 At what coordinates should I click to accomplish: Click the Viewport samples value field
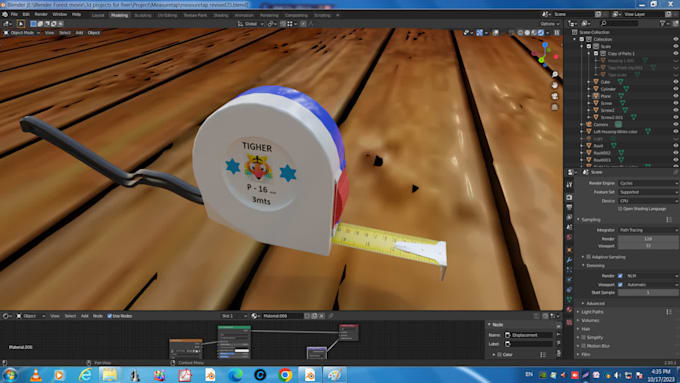pos(648,246)
